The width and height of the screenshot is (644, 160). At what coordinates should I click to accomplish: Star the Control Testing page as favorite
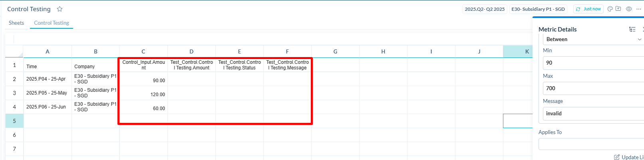[x=60, y=9]
